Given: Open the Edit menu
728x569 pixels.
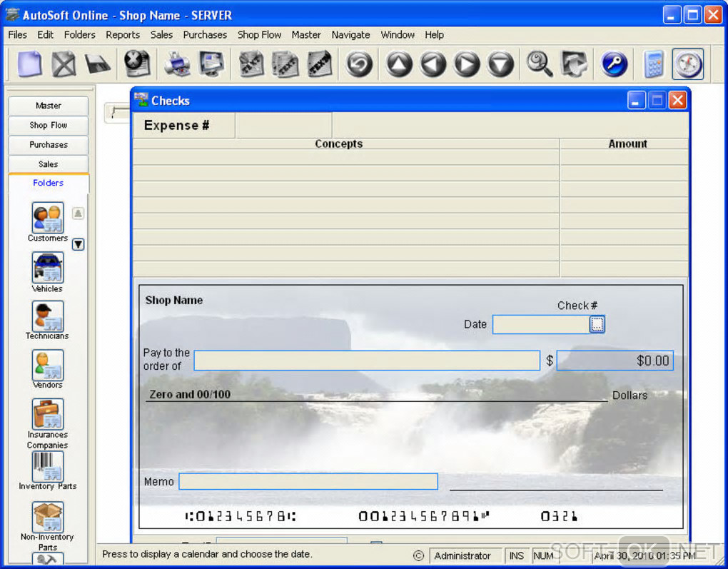Looking at the screenshot, I should click(46, 35).
